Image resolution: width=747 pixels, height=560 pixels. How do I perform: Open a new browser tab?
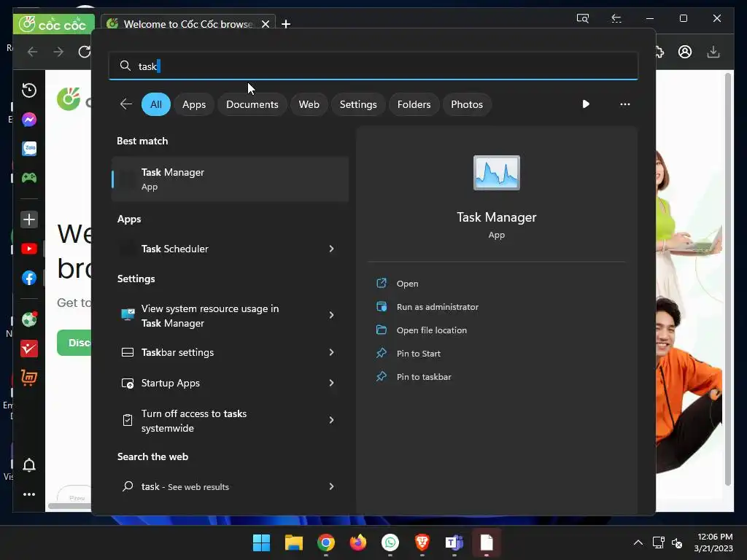286,24
